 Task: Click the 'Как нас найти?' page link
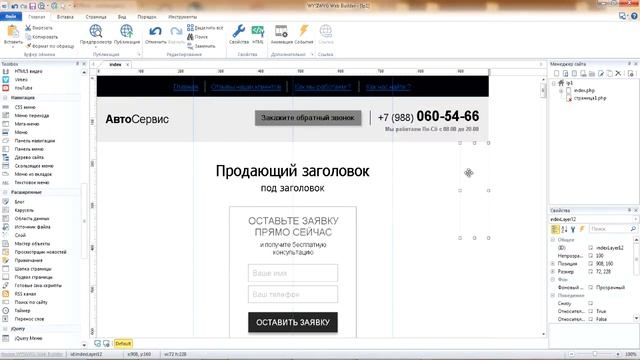(x=388, y=87)
